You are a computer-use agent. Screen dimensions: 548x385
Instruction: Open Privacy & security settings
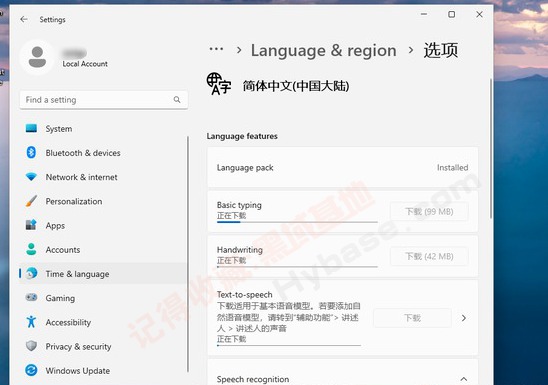pos(102,346)
